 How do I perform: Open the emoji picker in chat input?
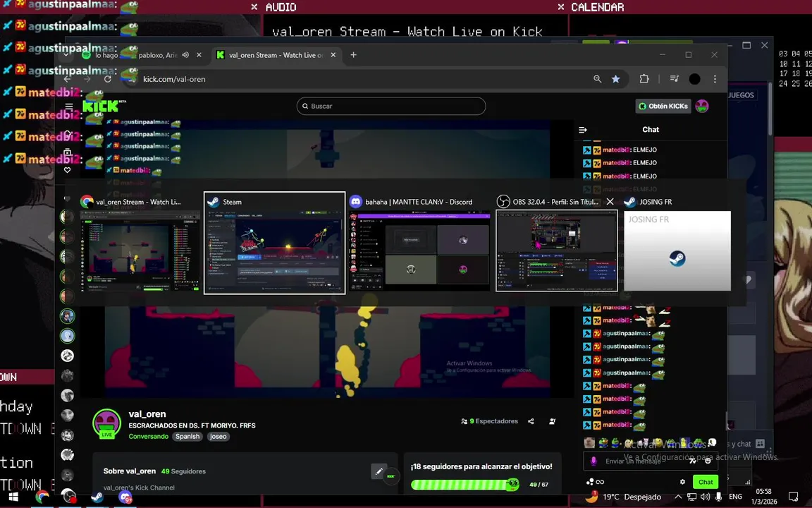coord(708,461)
